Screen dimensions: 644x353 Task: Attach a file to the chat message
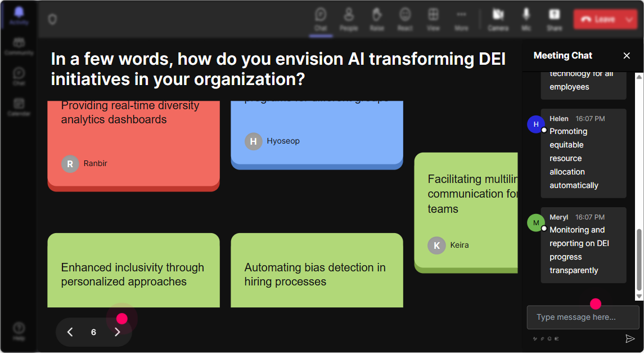pos(542,339)
